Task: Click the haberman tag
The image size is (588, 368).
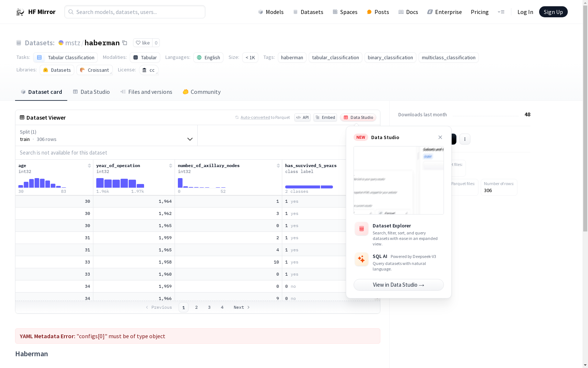Action: tap(292, 57)
